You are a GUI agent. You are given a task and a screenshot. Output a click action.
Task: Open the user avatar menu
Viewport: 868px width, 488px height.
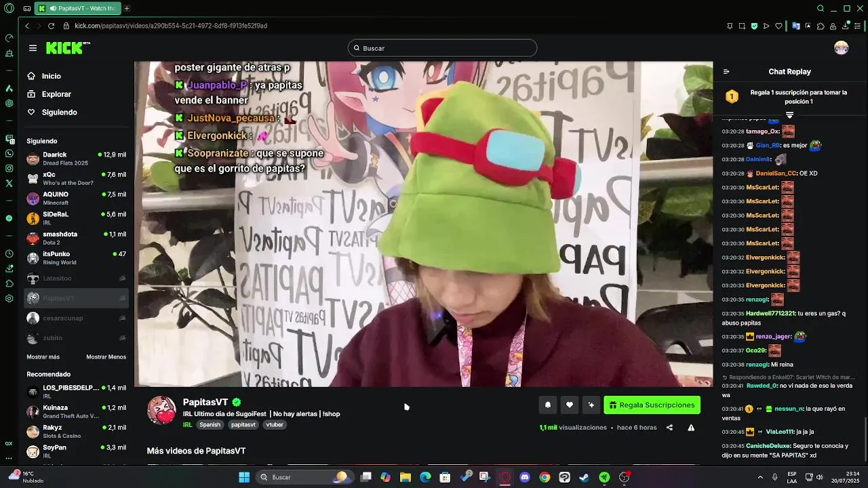coord(842,47)
